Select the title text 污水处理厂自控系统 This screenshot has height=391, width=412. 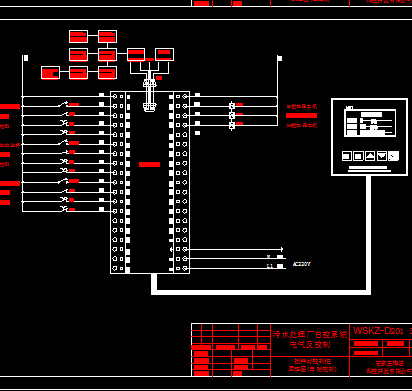[x=310, y=334]
